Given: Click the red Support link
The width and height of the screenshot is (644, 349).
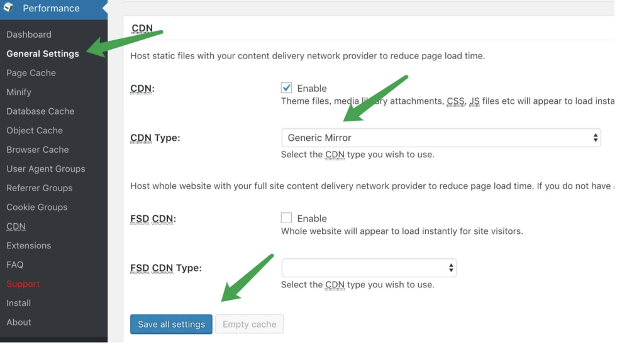Looking at the screenshot, I should coord(23,284).
